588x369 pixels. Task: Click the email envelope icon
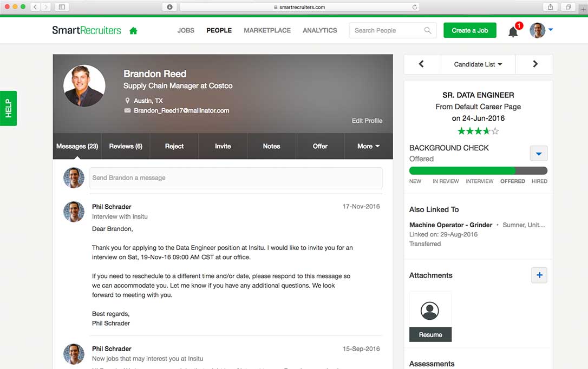(127, 110)
